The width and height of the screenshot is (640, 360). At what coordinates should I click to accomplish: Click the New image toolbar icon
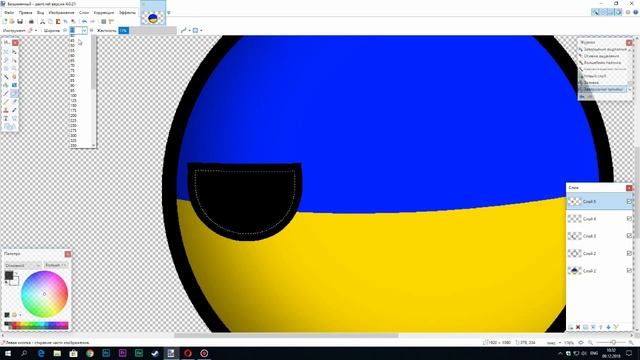(x=5, y=21)
